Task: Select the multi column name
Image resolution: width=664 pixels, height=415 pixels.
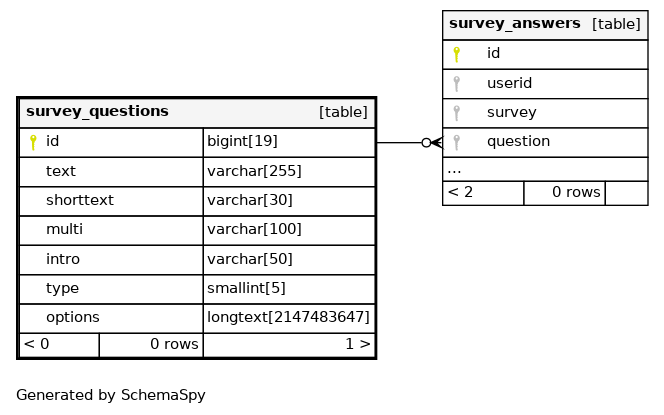Action: click(x=64, y=230)
